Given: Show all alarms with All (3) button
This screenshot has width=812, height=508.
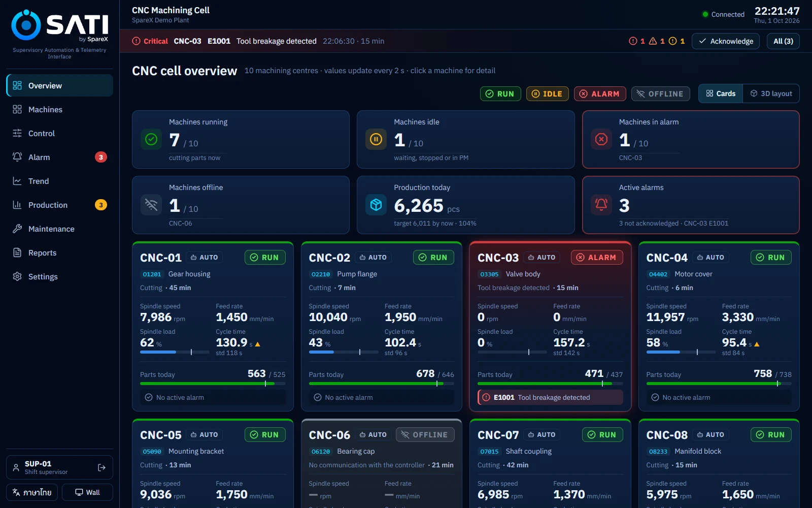Looking at the screenshot, I should coord(783,41).
